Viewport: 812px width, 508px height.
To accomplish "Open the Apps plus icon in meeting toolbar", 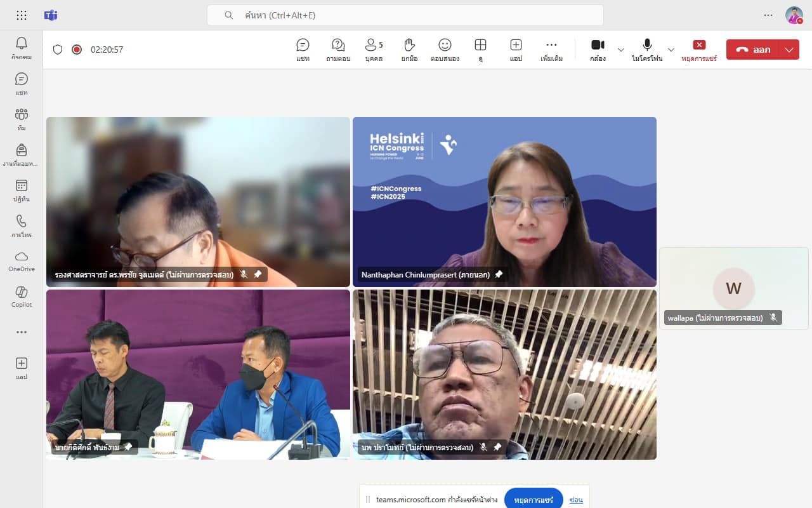I will point(516,50).
